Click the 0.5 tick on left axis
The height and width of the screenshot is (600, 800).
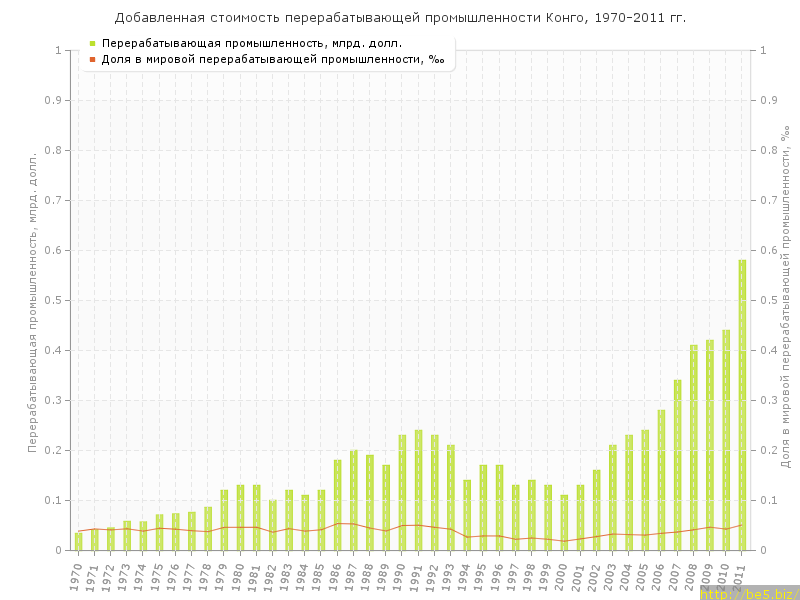tap(56, 300)
